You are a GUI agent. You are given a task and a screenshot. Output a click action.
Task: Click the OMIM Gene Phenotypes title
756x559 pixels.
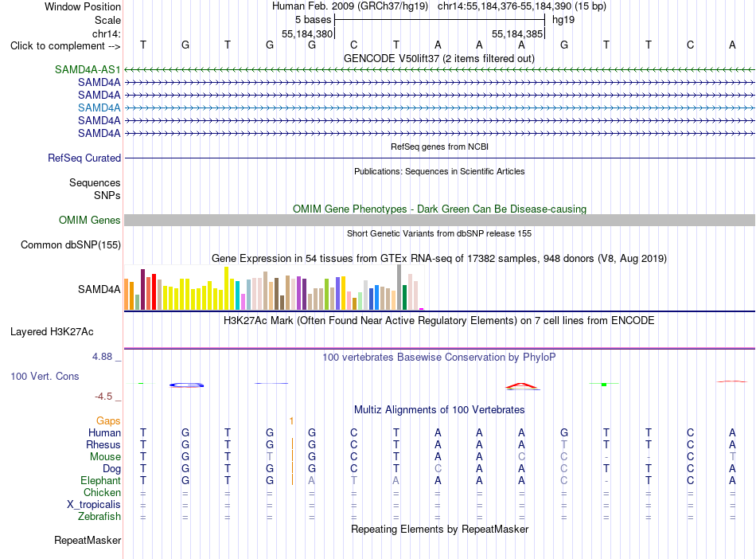pyautogui.click(x=439, y=209)
